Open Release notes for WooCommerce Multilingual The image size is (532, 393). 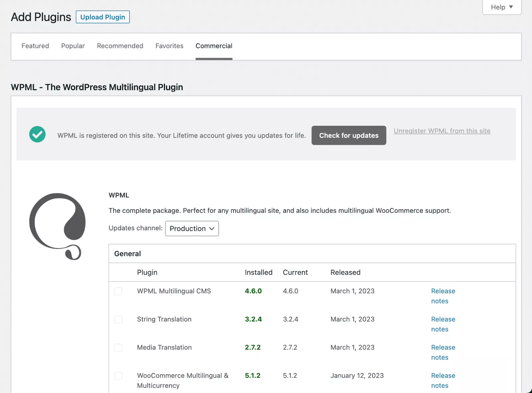pos(443,380)
